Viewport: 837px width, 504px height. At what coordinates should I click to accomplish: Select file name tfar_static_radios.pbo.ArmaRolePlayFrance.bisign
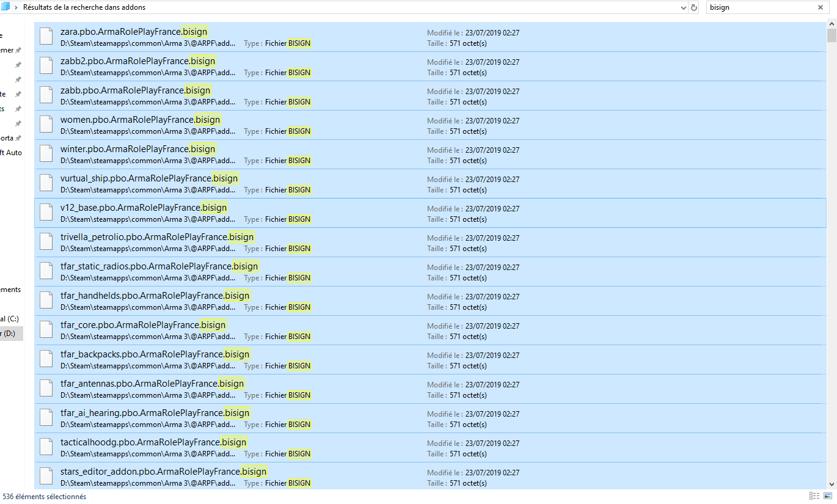[159, 266]
